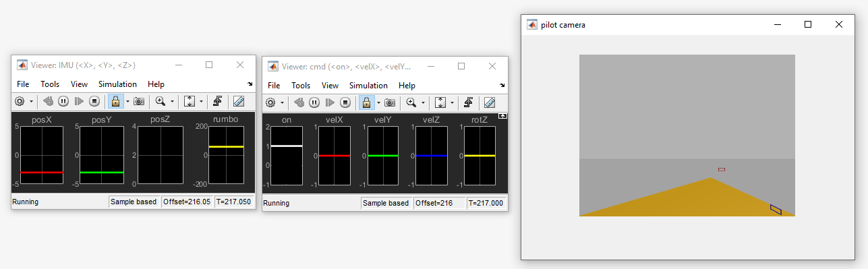
Task: Select the rumbo plot axes
Action: 225,154
